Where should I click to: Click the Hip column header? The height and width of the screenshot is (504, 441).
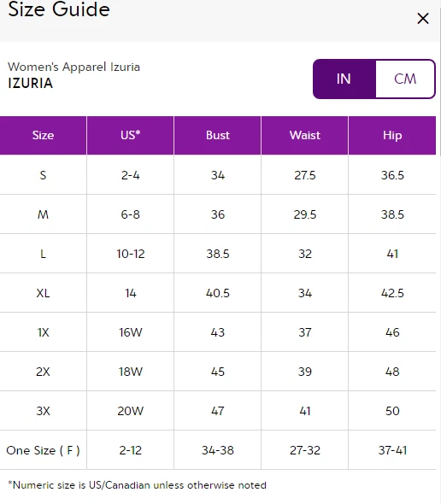(x=392, y=135)
